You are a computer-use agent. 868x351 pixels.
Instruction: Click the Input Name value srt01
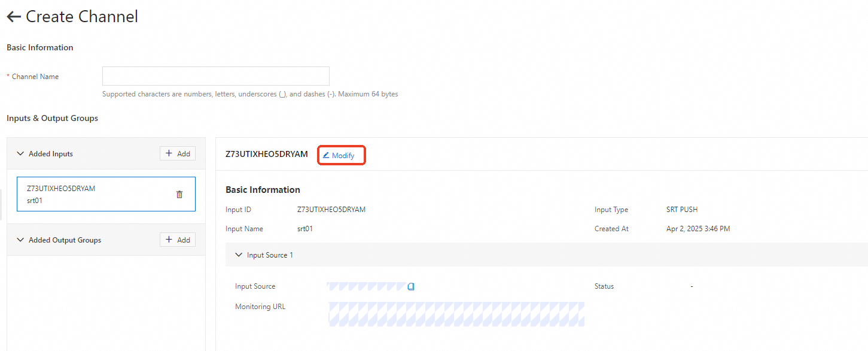tap(305, 229)
